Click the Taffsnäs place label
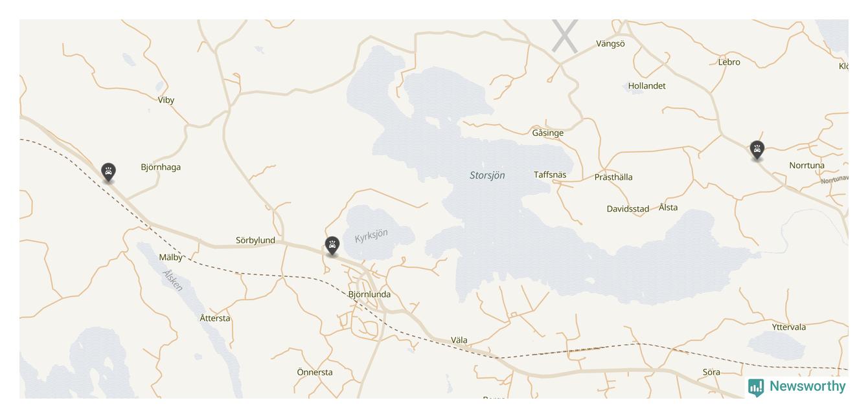868x418 pixels. click(550, 175)
